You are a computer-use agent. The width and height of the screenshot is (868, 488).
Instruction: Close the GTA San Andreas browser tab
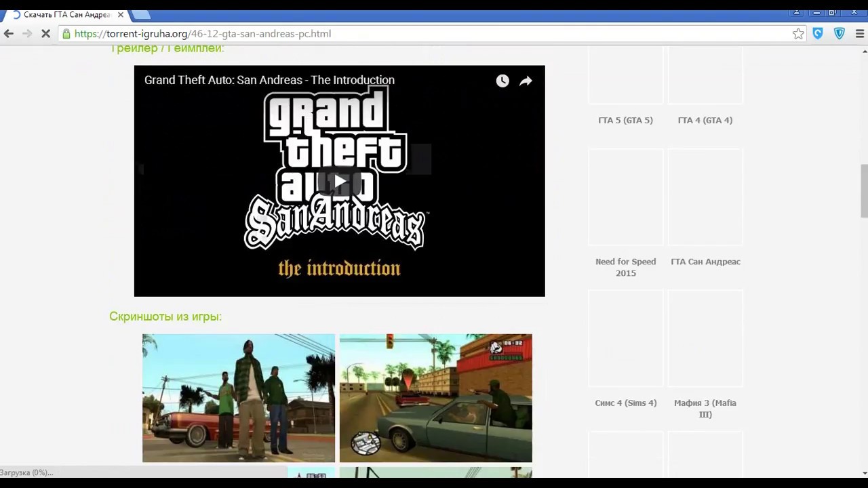[120, 14]
